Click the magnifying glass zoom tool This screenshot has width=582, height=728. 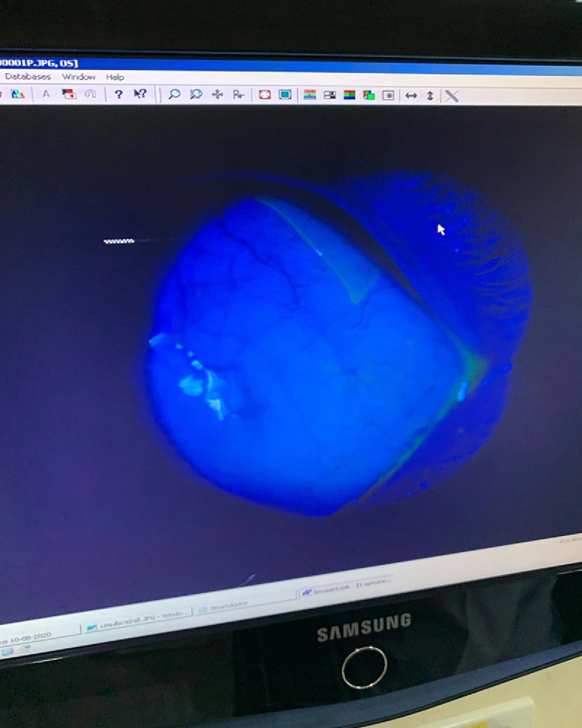(x=174, y=94)
